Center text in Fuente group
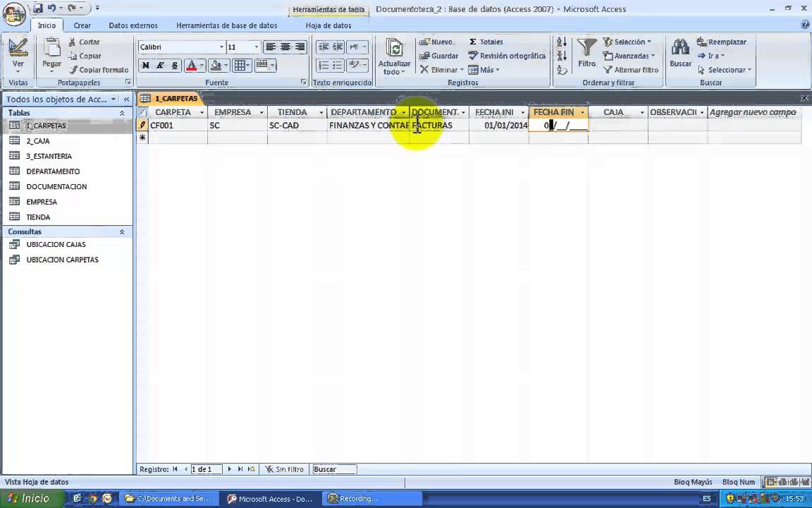This screenshot has height=508, width=812. pos(285,47)
